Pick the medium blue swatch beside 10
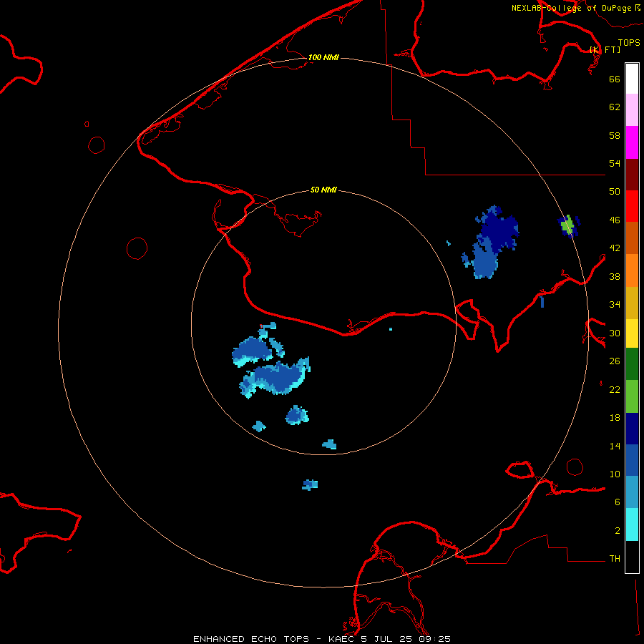The height and width of the screenshot is (644, 644). (x=632, y=460)
